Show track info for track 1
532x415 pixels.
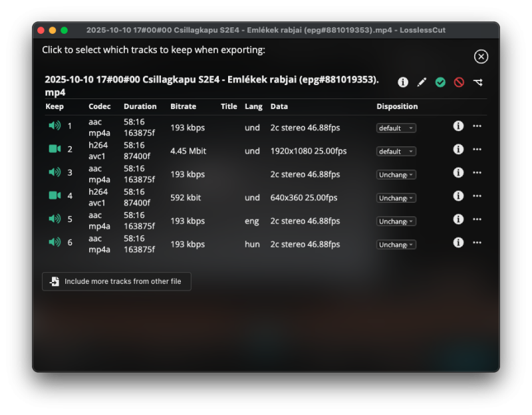point(458,126)
